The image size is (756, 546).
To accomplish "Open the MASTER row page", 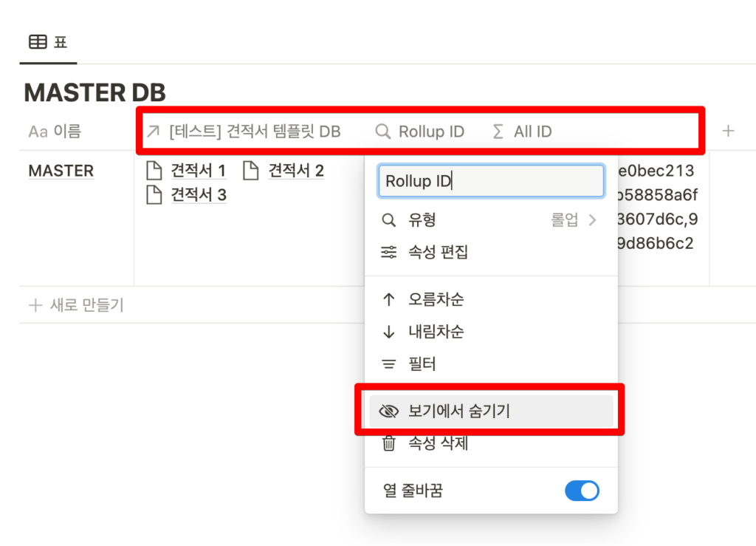I will (x=61, y=171).
